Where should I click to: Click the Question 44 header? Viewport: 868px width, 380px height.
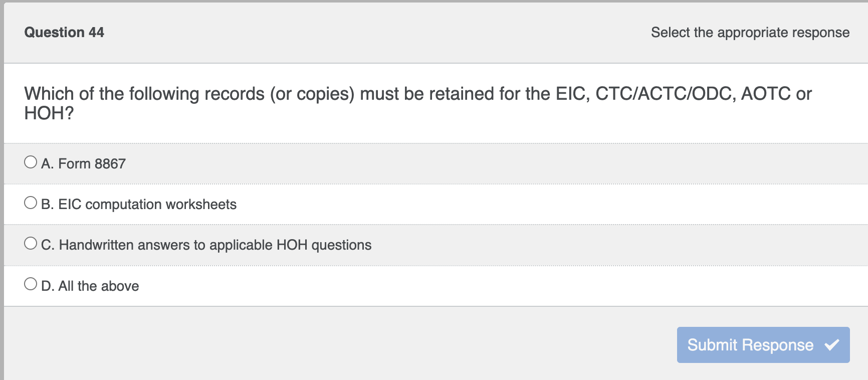(64, 32)
